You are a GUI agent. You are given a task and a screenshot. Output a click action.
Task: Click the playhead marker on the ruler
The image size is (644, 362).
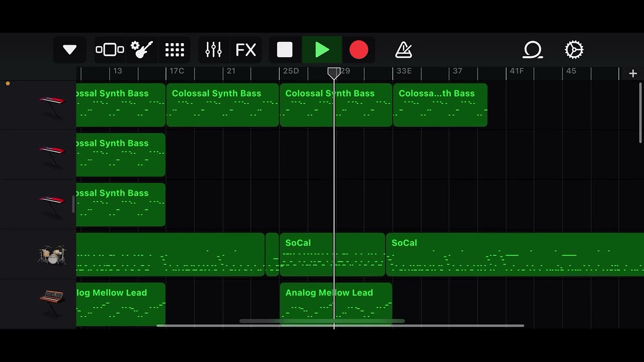(x=334, y=74)
